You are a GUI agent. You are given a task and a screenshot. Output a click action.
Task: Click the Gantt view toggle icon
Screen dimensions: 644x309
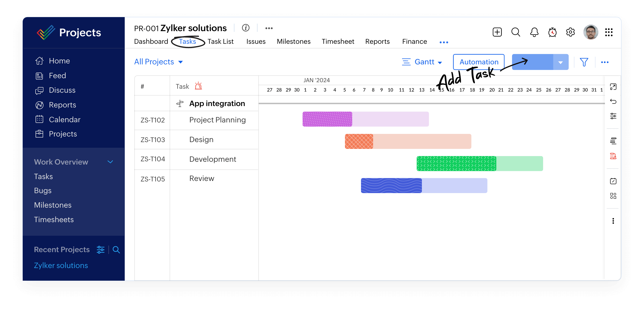(x=406, y=62)
